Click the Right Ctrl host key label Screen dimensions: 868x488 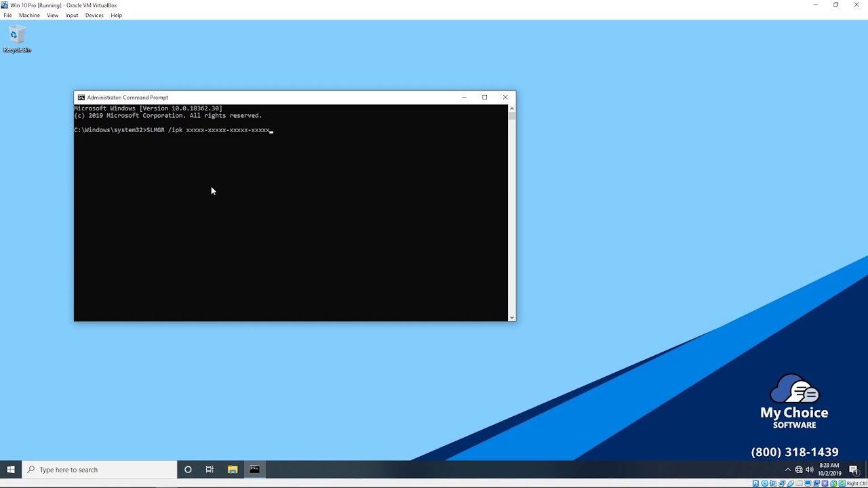coord(857,483)
